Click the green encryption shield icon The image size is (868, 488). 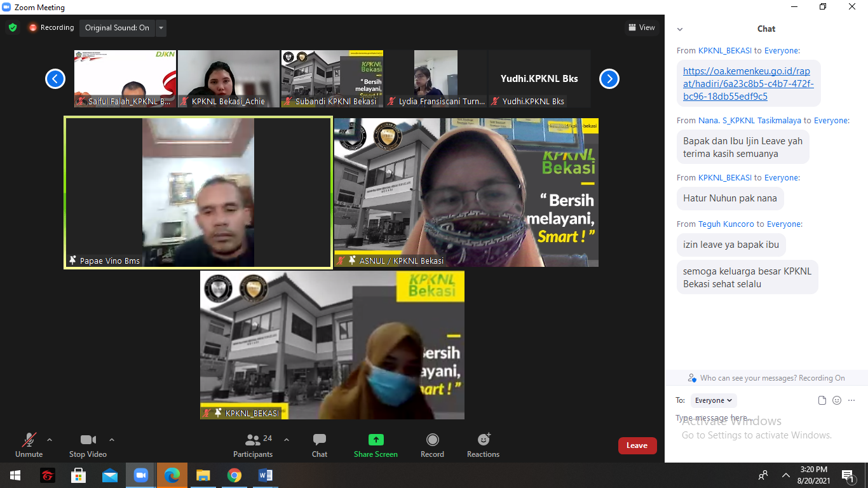point(13,27)
